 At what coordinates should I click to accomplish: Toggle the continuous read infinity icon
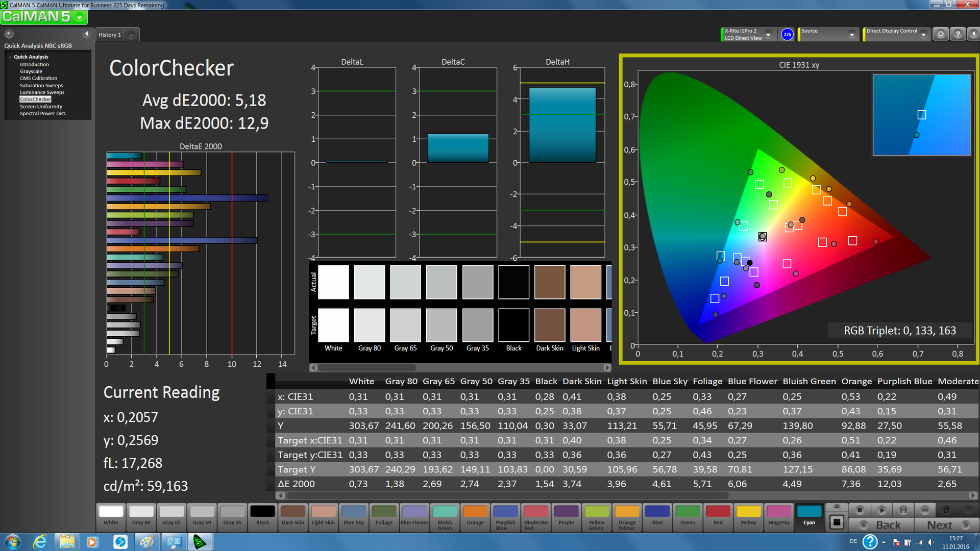coord(924,510)
